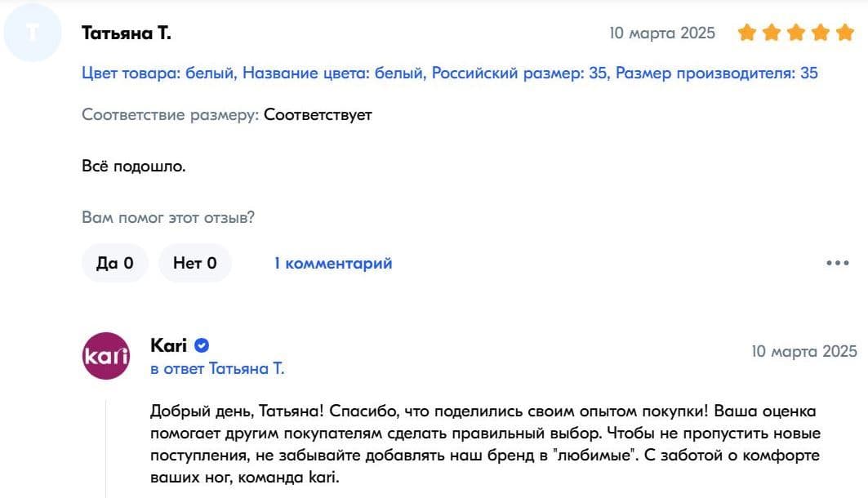Click the bold "Kari" brand name
Viewport: 868px width, 498px height.
pos(168,345)
